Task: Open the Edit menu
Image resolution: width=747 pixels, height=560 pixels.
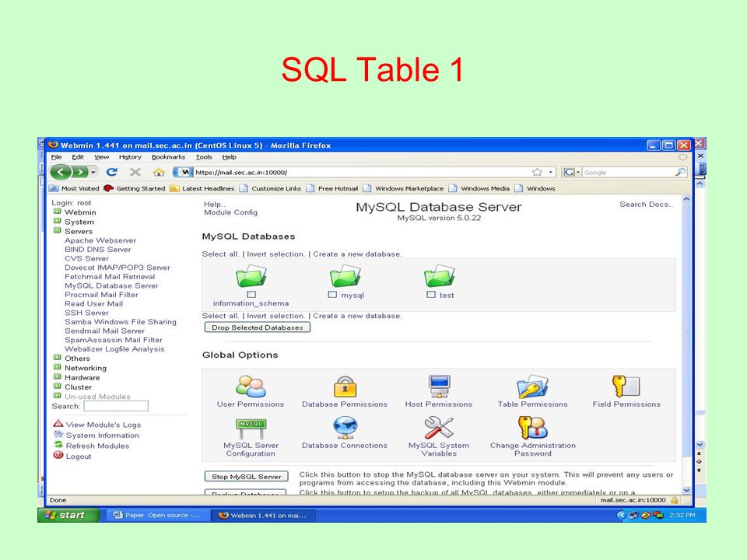Action: point(78,157)
